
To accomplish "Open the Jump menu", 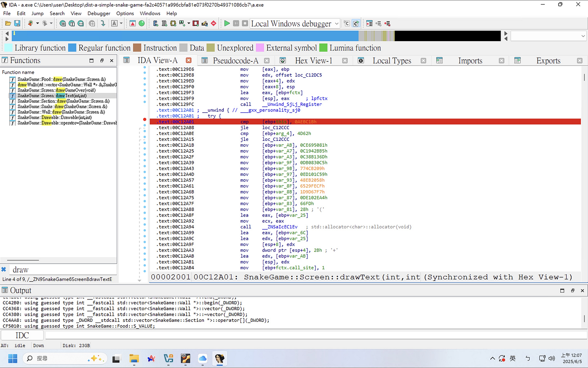I will [37, 13].
